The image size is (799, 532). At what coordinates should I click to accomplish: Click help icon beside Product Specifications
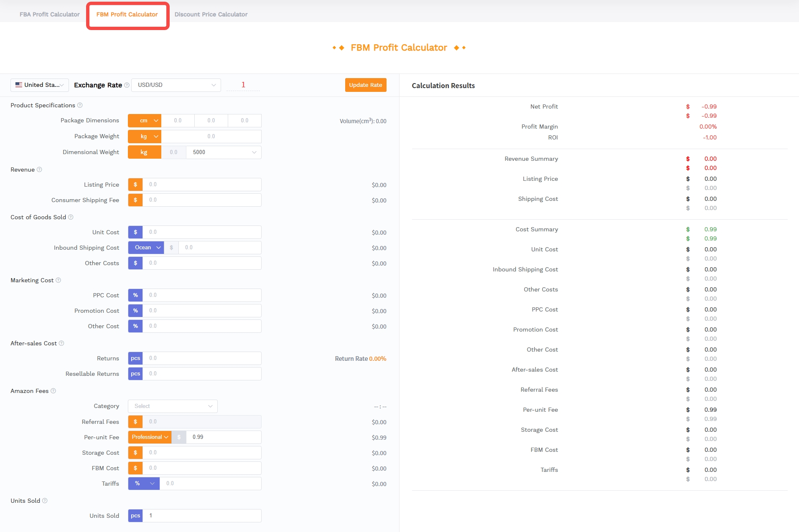pyautogui.click(x=80, y=105)
